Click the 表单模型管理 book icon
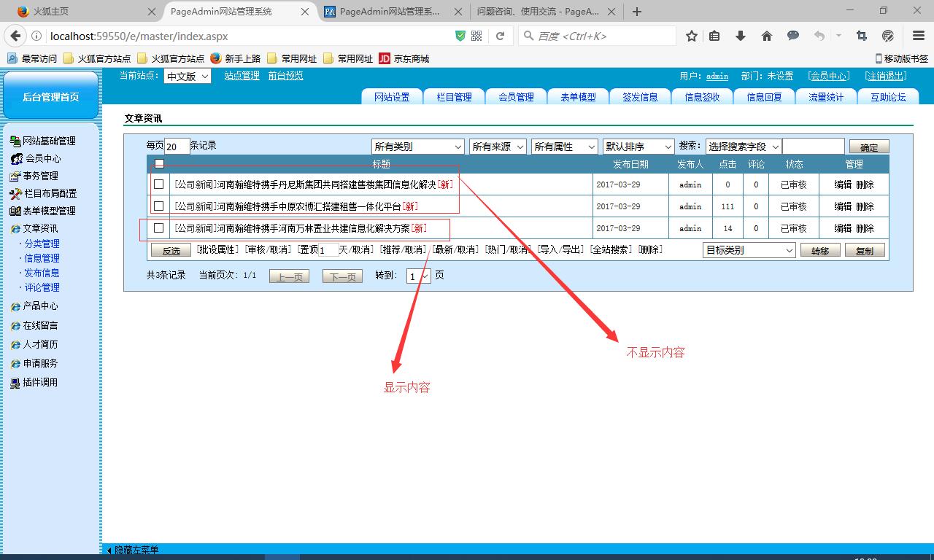The width and height of the screenshot is (934, 560). [x=15, y=211]
